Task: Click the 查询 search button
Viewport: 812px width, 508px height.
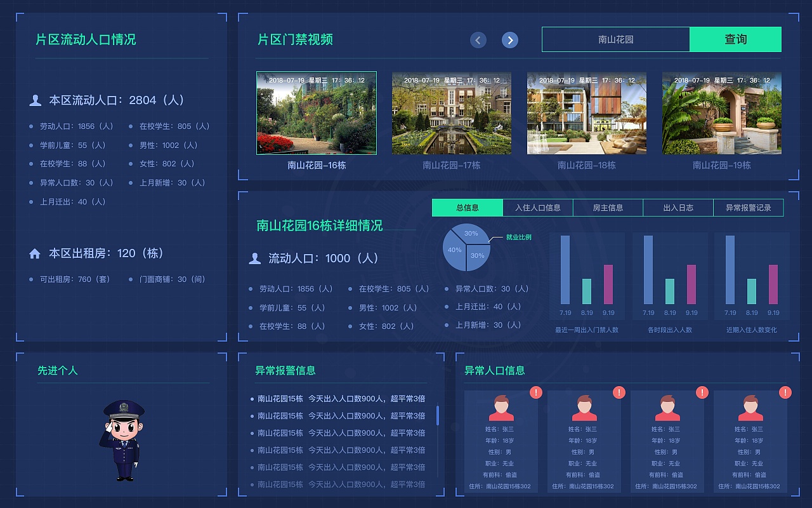Action: pyautogui.click(x=735, y=39)
